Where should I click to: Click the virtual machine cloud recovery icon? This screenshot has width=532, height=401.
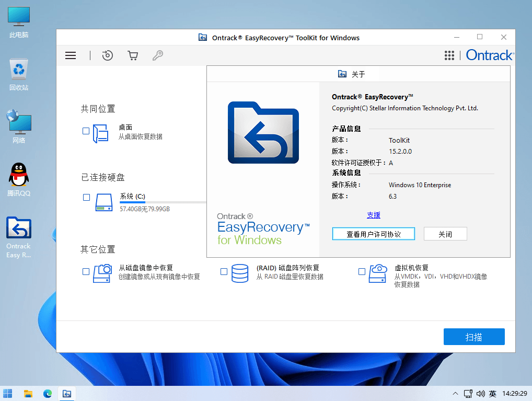pyautogui.click(x=378, y=273)
